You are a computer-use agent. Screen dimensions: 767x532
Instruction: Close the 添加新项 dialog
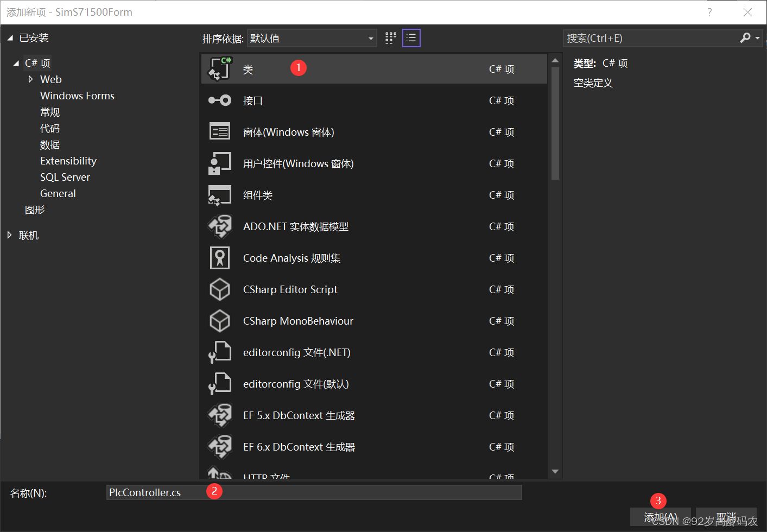pyautogui.click(x=747, y=12)
